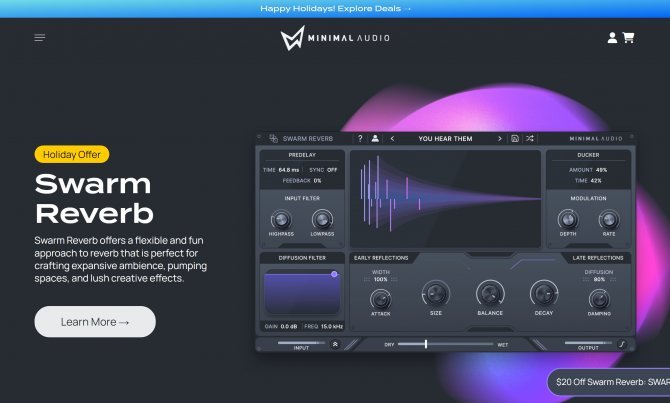The image size is (670, 403).
Task: Click the MODULATION section heading
Action: [588, 198]
